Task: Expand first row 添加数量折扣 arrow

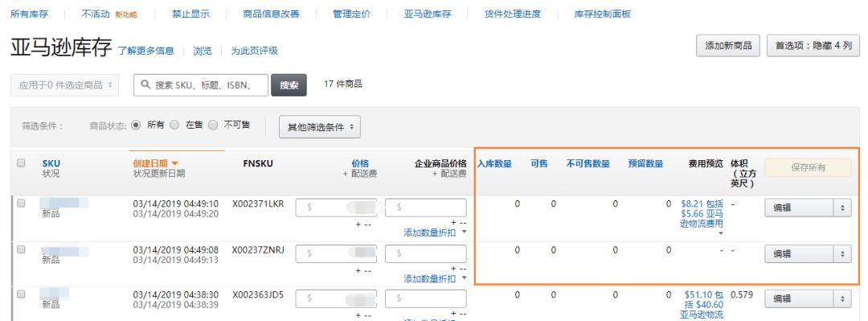Action: click(464, 233)
